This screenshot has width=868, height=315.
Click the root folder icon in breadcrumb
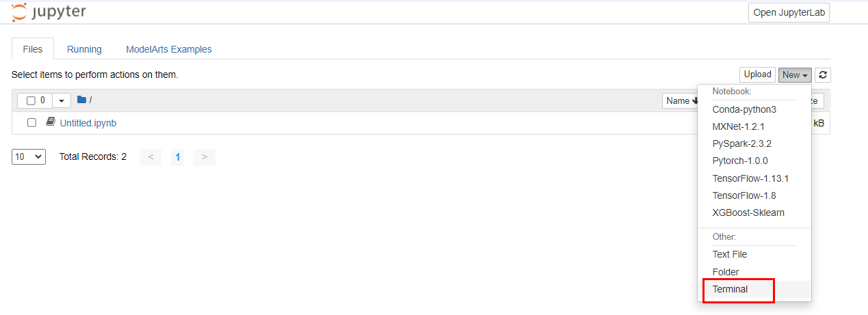coord(81,100)
